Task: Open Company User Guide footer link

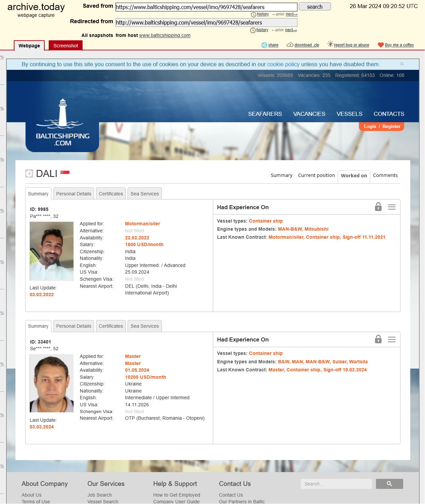Action: (176, 501)
